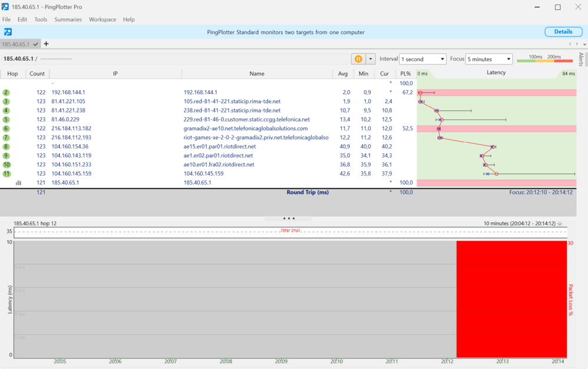
Task: Expand the 10 minutes timeline range chevron
Action: coord(560,224)
